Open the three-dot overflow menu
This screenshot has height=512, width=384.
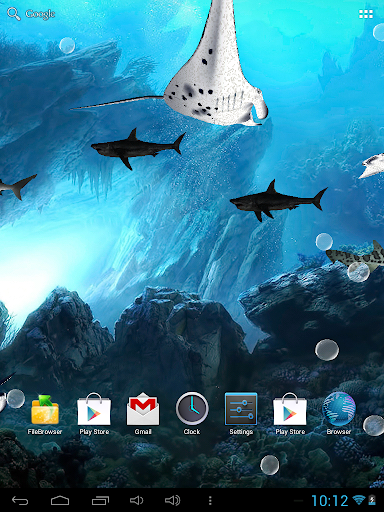tap(210, 500)
